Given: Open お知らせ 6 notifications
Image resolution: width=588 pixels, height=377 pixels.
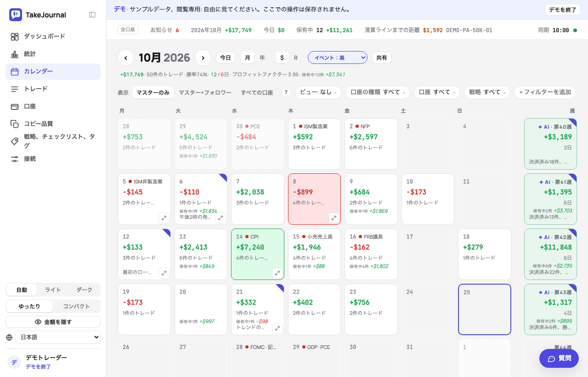Looking at the screenshot, I should click(x=164, y=30).
